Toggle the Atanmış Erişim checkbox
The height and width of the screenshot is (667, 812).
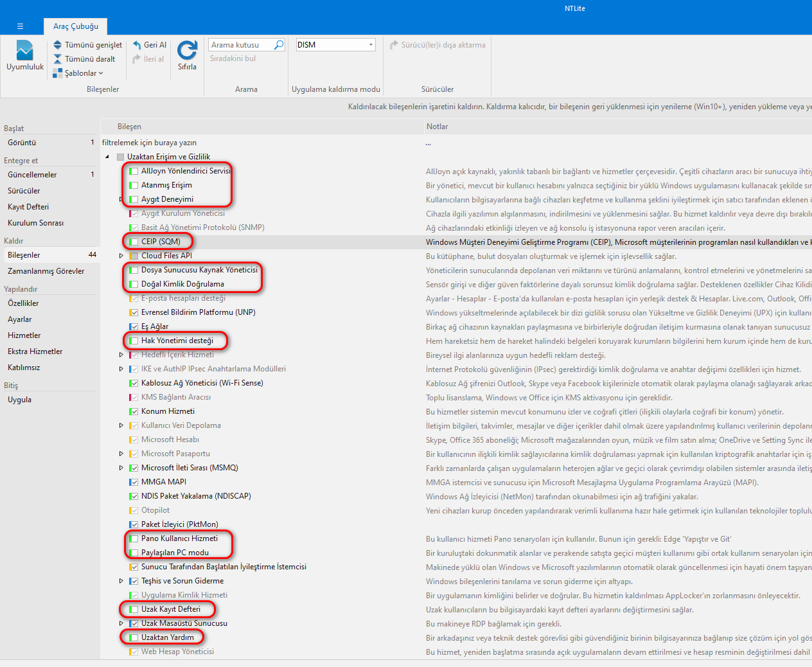[x=134, y=185]
